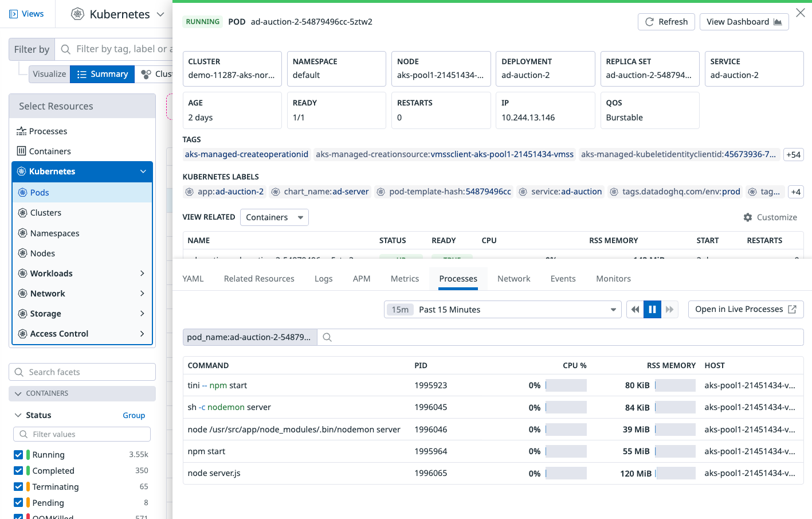Collapse the Status facet

click(18, 415)
